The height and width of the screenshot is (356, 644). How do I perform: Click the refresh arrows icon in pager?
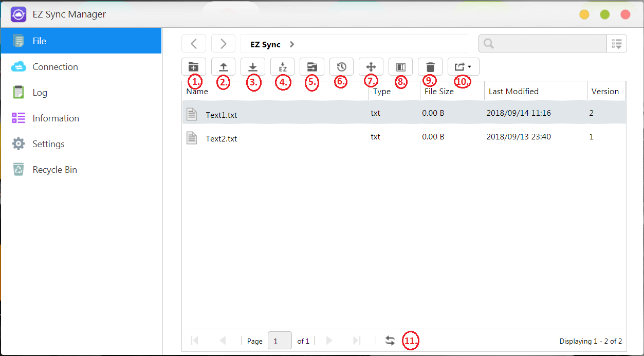(390, 341)
